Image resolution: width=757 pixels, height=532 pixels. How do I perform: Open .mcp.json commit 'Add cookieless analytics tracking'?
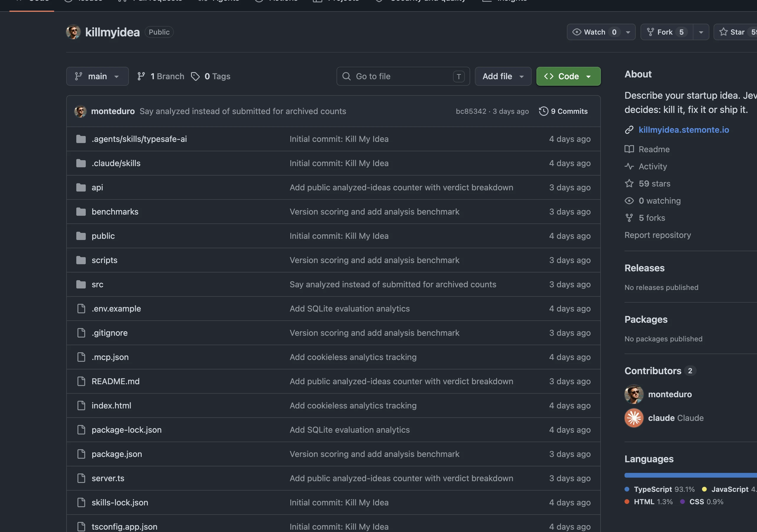tap(353, 357)
